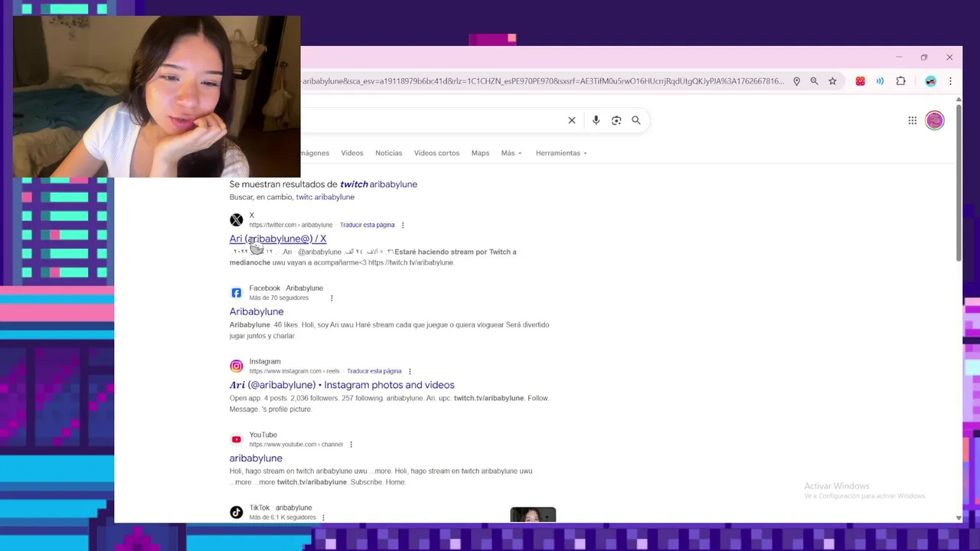Image resolution: width=980 pixels, height=551 pixels.
Task: Open more options for the Instagram result
Action: point(410,371)
